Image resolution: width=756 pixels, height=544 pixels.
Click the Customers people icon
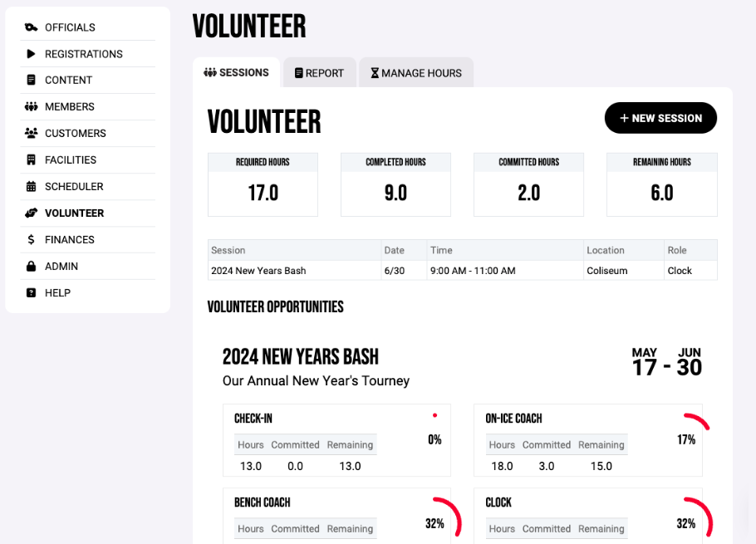tap(31, 134)
